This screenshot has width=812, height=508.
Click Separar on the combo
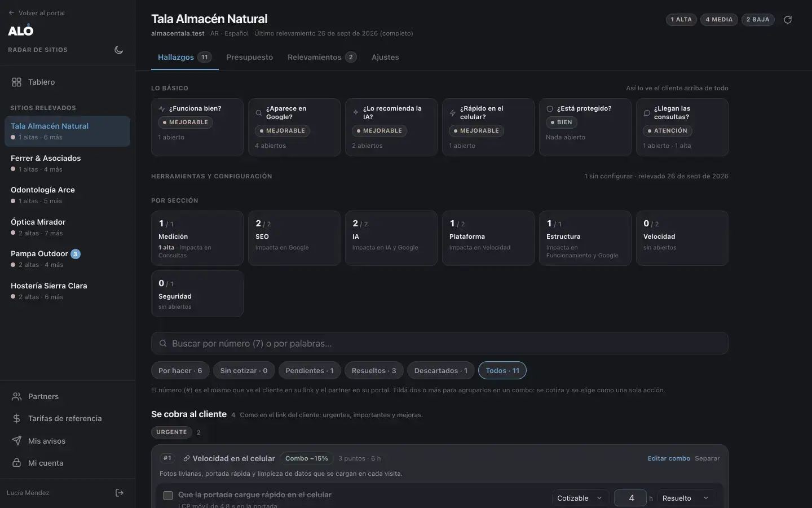707,458
